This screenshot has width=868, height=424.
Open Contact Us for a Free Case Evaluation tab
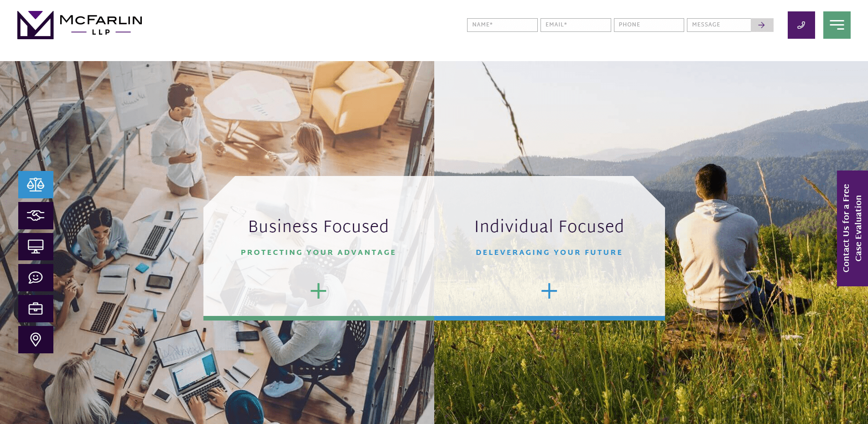point(852,228)
